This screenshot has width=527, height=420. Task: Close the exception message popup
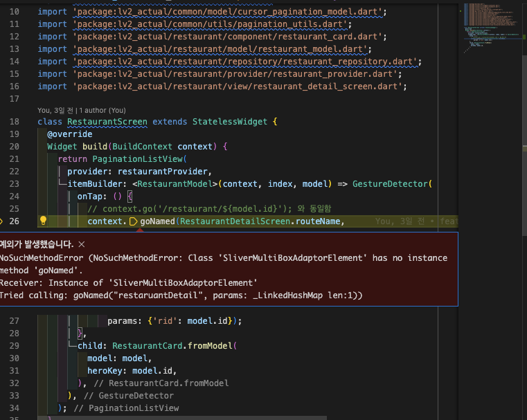tap(82, 244)
